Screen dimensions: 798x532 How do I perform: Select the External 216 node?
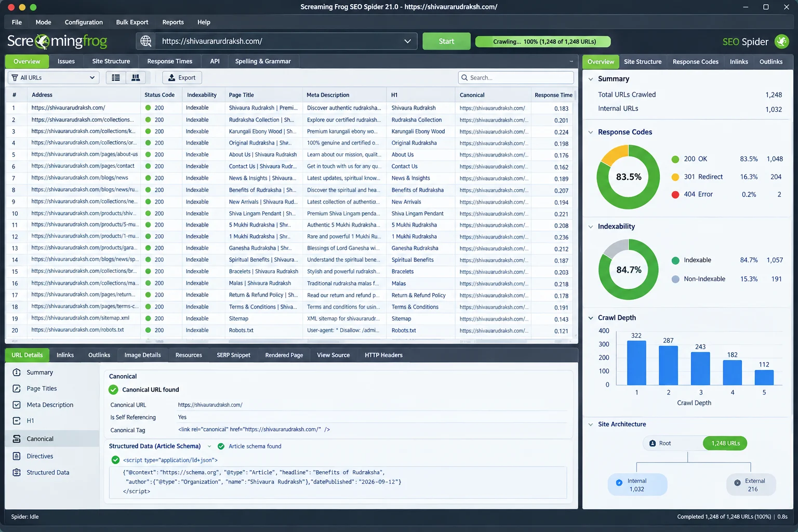[x=751, y=485]
